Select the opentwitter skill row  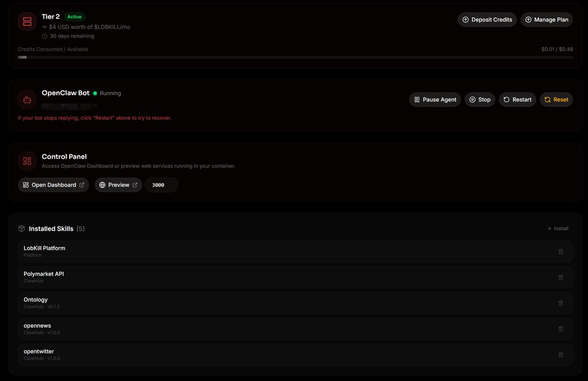[x=295, y=355]
